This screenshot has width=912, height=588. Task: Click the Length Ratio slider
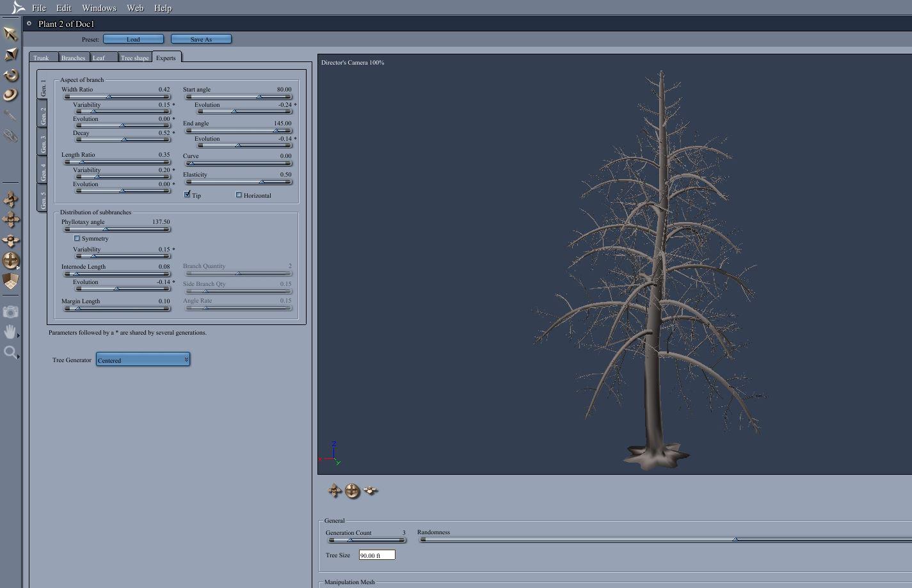tap(117, 162)
